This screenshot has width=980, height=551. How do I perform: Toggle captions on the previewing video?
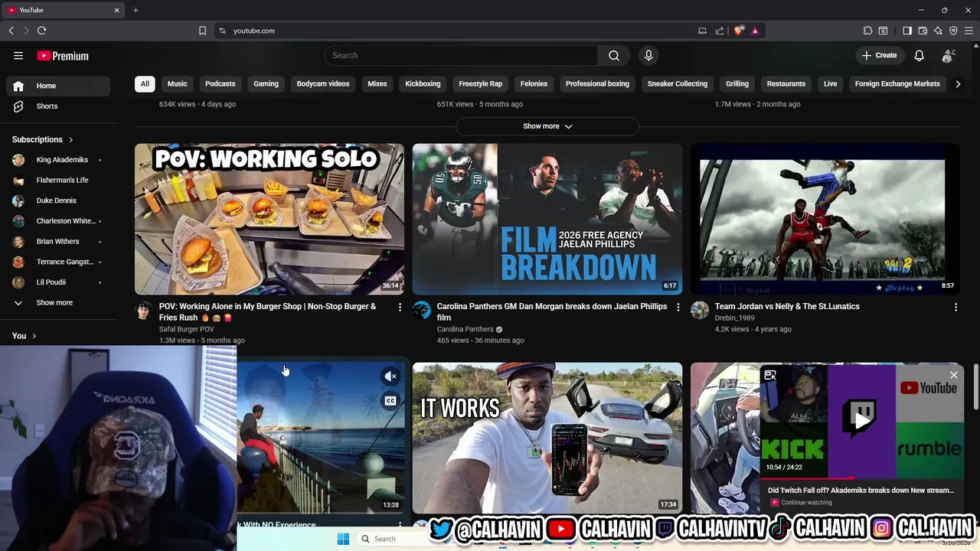click(390, 401)
